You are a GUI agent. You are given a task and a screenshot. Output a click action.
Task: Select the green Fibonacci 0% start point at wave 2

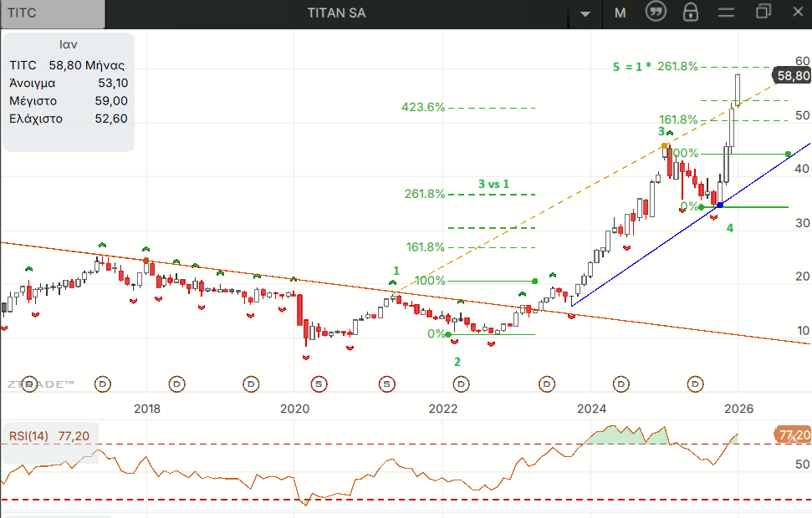coord(449,335)
